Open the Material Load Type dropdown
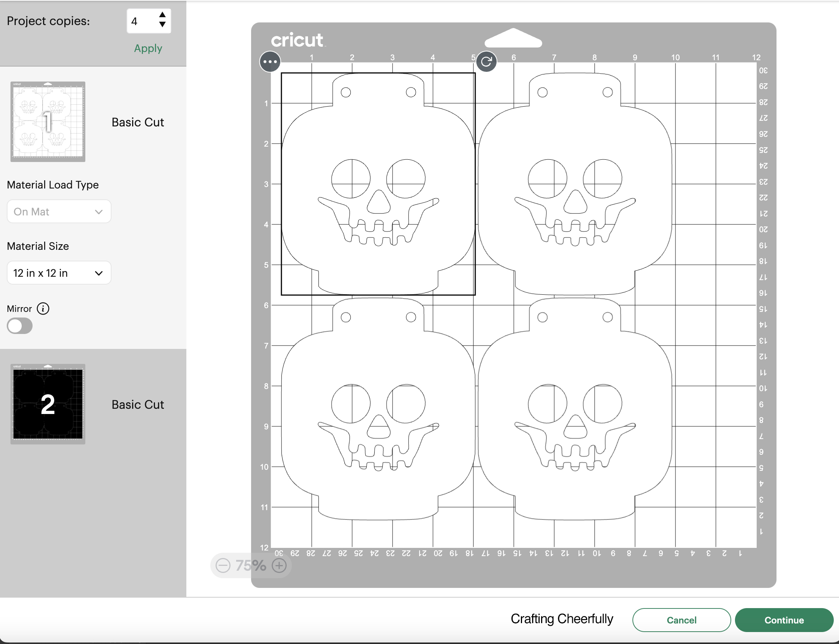 coord(59,211)
